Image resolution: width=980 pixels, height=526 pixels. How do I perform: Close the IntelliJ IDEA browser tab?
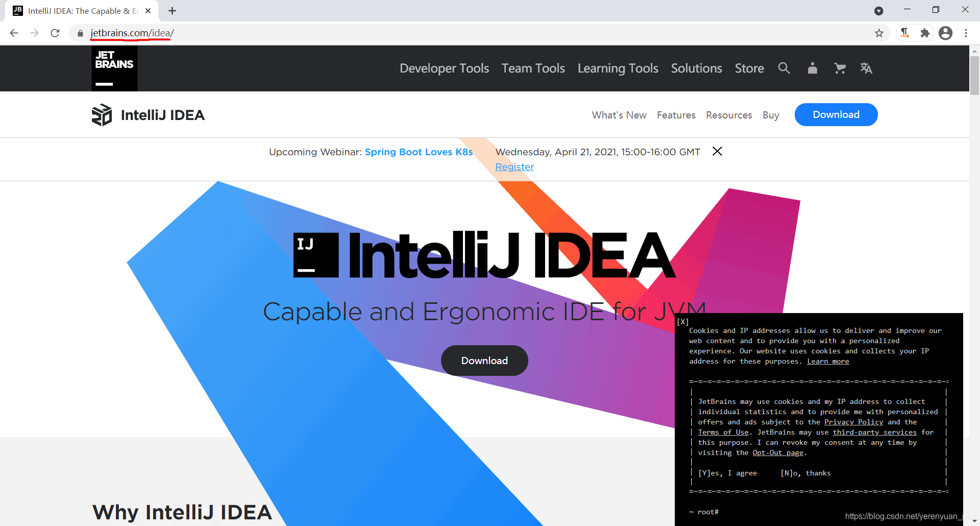pos(148,11)
